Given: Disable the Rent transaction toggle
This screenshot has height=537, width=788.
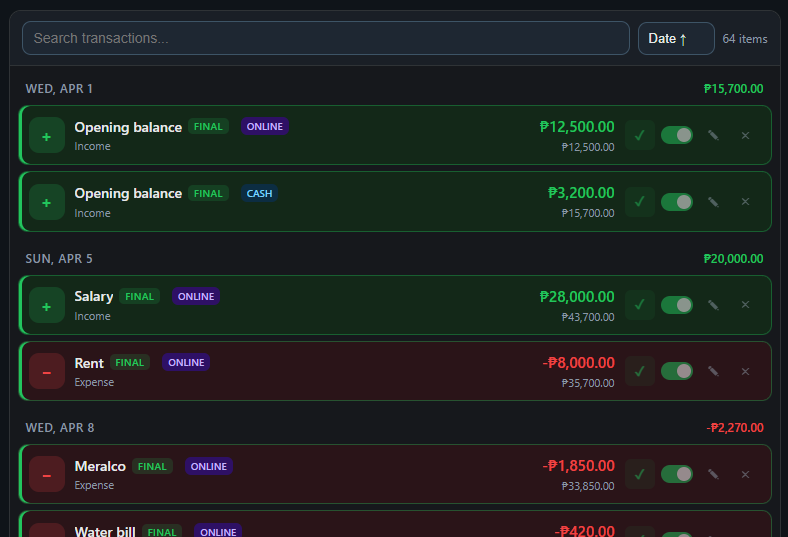Looking at the screenshot, I should 677,371.
